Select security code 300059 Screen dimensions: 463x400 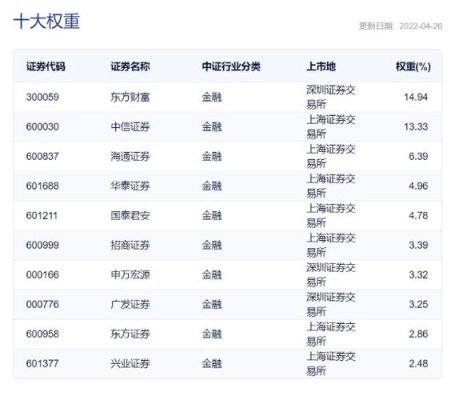(x=42, y=97)
